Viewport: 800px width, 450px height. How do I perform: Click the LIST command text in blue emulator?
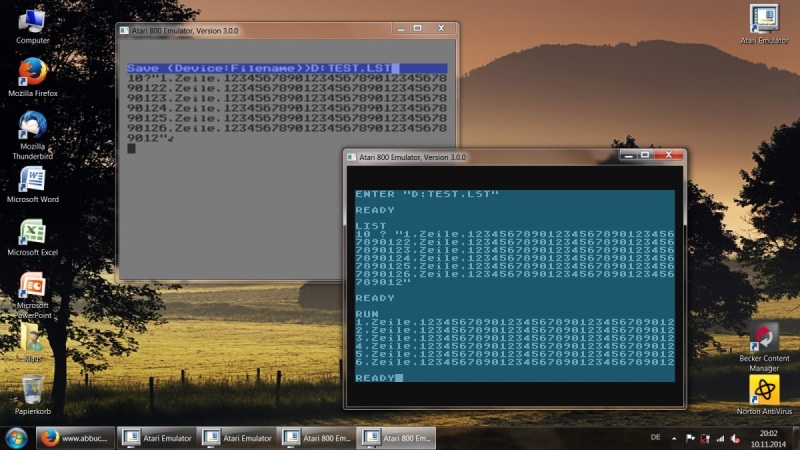(371, 226)
